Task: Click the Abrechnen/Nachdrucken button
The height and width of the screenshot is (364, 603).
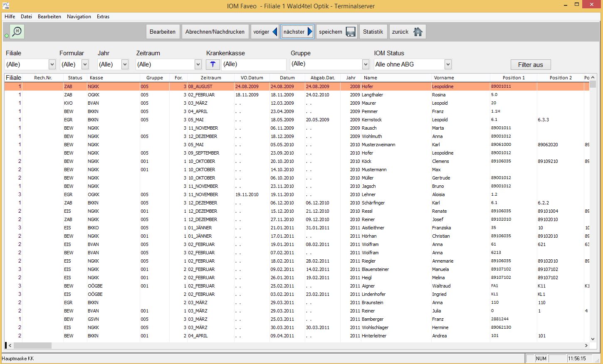Action: coord(215,32)
